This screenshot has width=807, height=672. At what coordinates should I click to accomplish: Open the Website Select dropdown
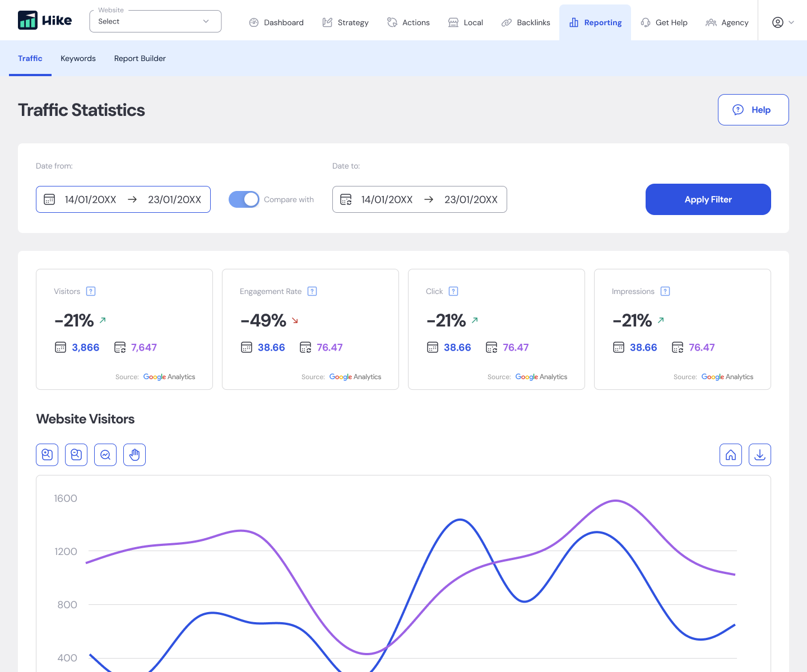(x=155, y=21)
